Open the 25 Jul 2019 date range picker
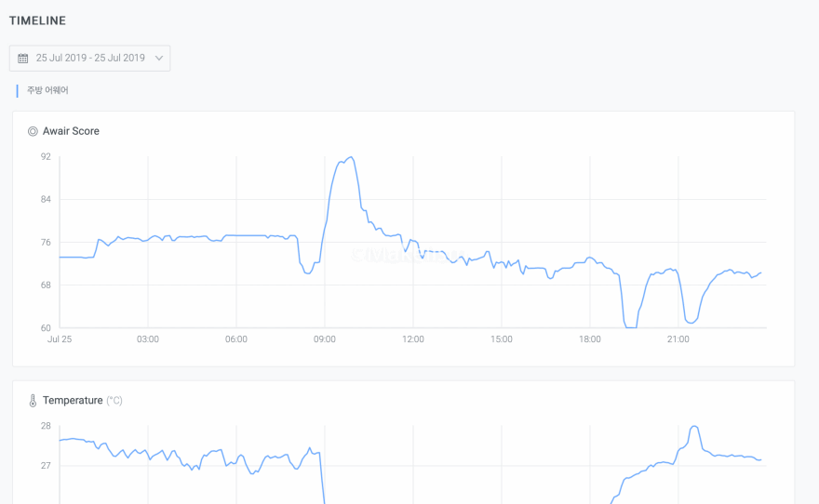The height and width of the screenshot is (504, 819). [x=90, y=58]
